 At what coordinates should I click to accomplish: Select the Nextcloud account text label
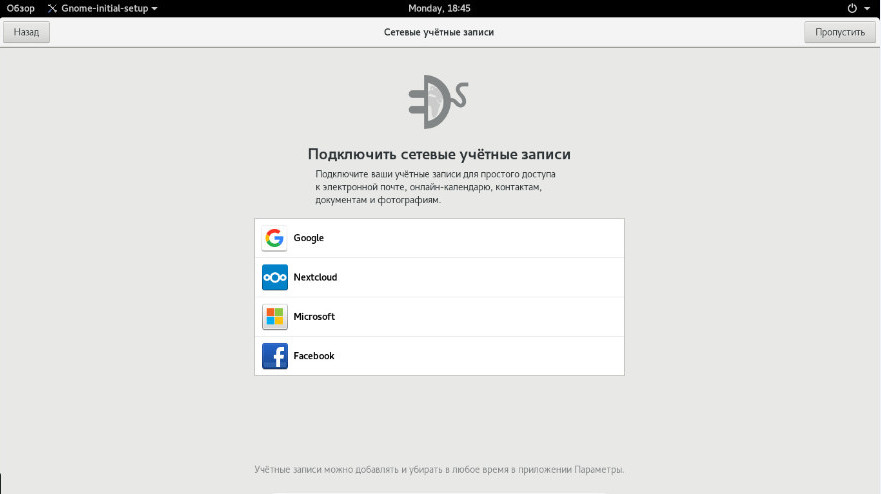(x=315, y=277)
